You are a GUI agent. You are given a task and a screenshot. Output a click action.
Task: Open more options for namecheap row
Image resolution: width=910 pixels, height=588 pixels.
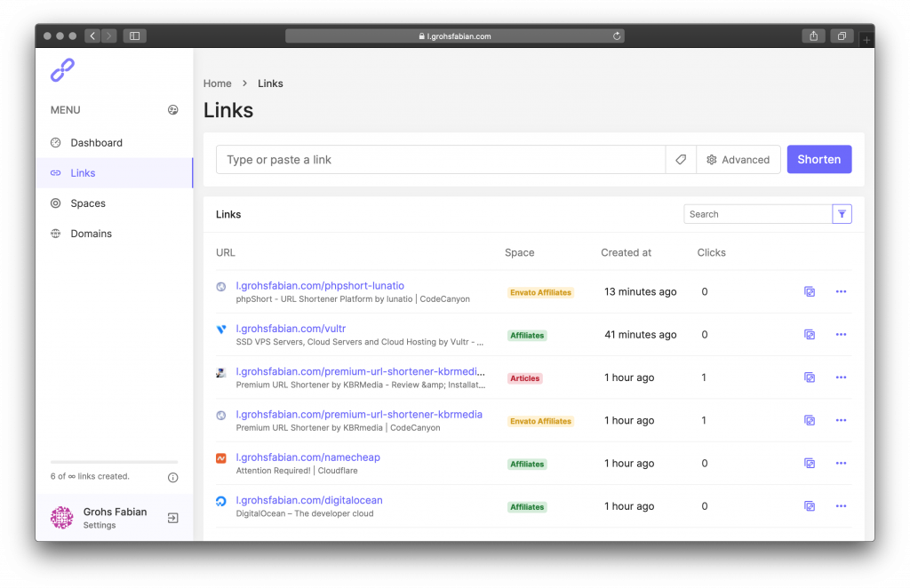pyautogui.click(x=841, y=464)
